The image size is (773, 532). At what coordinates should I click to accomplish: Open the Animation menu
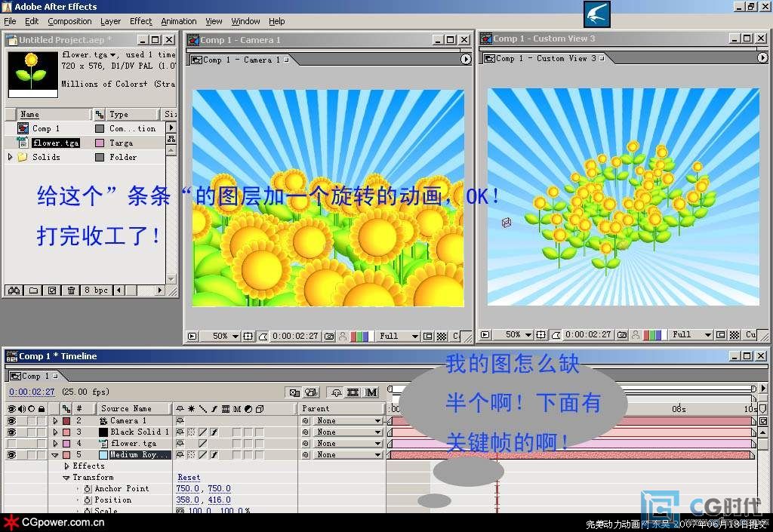point(178,21)
